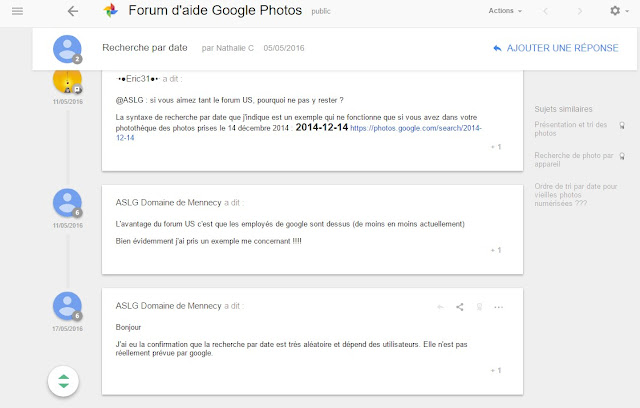Go to next topic chevron

(580, 11)
